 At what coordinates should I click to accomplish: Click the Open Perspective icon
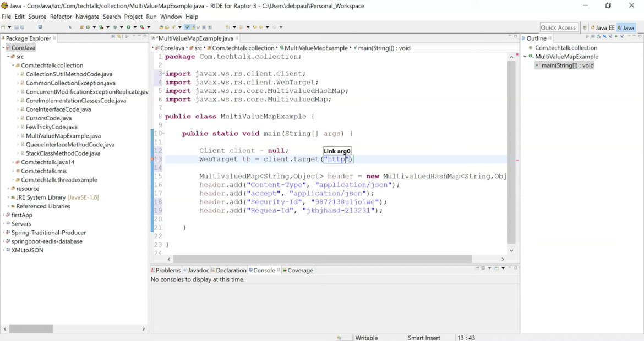585,28
